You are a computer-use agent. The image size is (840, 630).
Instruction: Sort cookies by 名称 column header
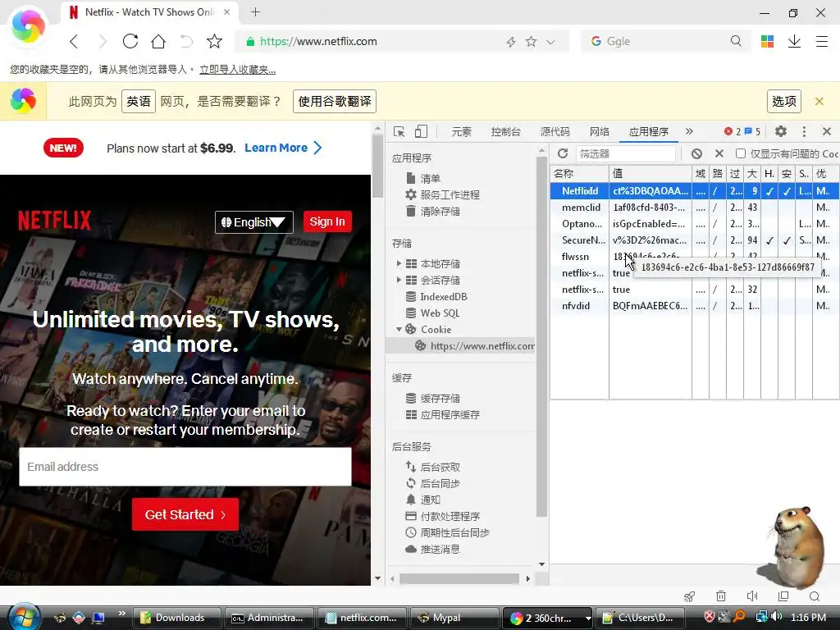click(x=580, y=174)
